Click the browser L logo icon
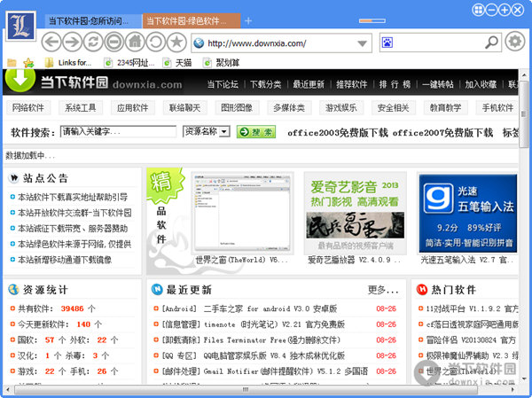Screen dimensions: 532x398 [21, 26]
